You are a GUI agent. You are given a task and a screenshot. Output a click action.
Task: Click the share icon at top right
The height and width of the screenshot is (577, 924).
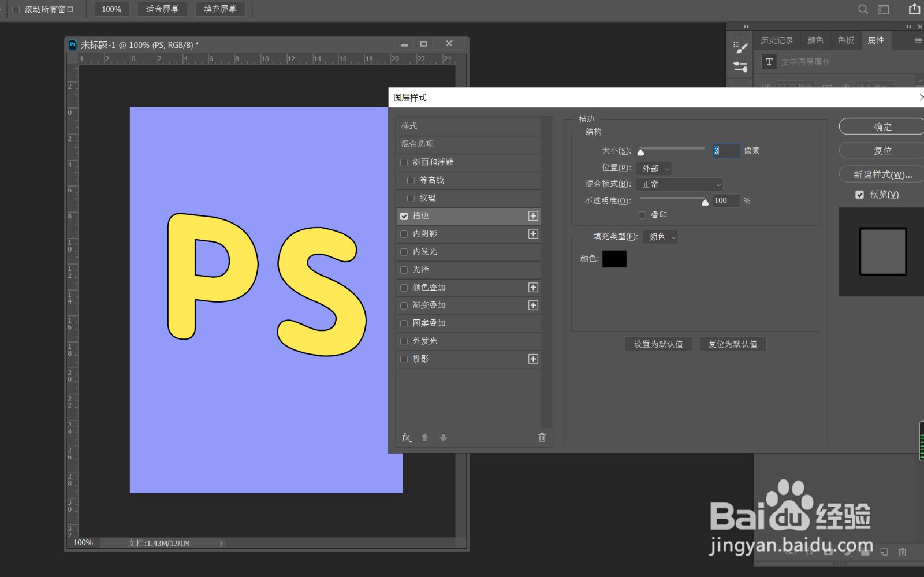pos(914,9)
